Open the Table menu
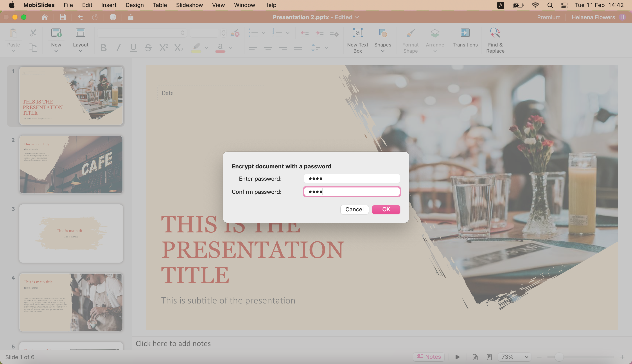The height and width of the screenshot is (364, 632). [160, 5]
